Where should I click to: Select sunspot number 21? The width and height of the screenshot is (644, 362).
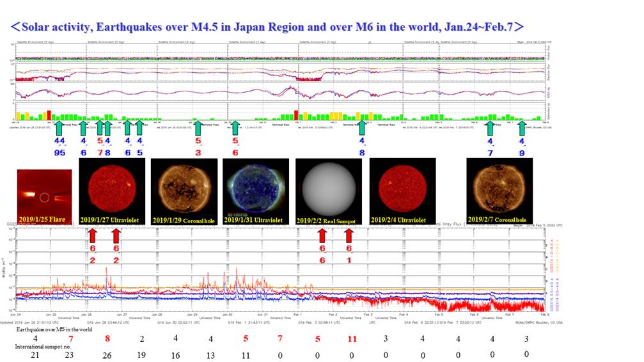tap(35, 355)
